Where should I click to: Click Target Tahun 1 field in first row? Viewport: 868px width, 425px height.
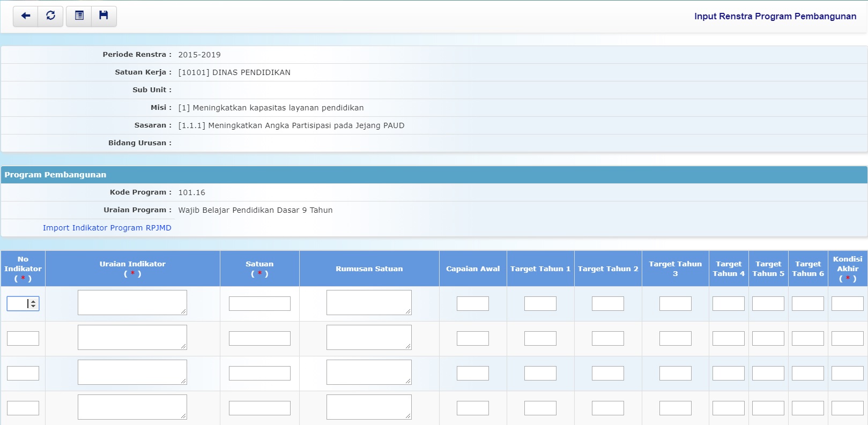tap(540, 303)
